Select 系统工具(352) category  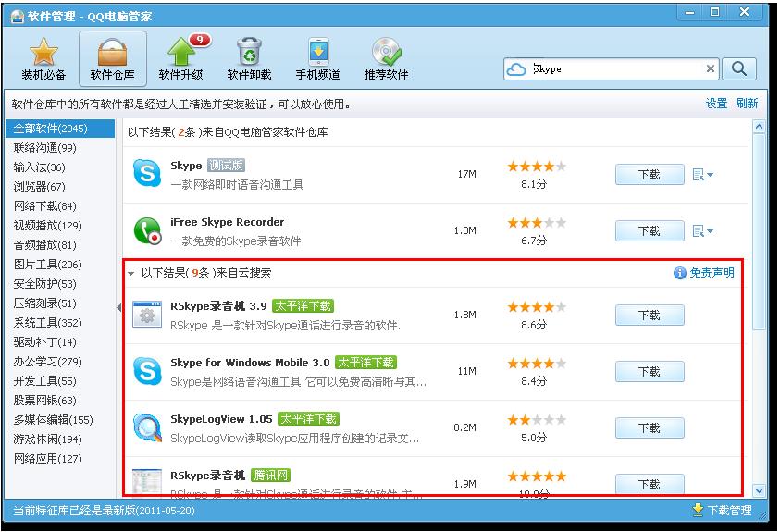48,323
